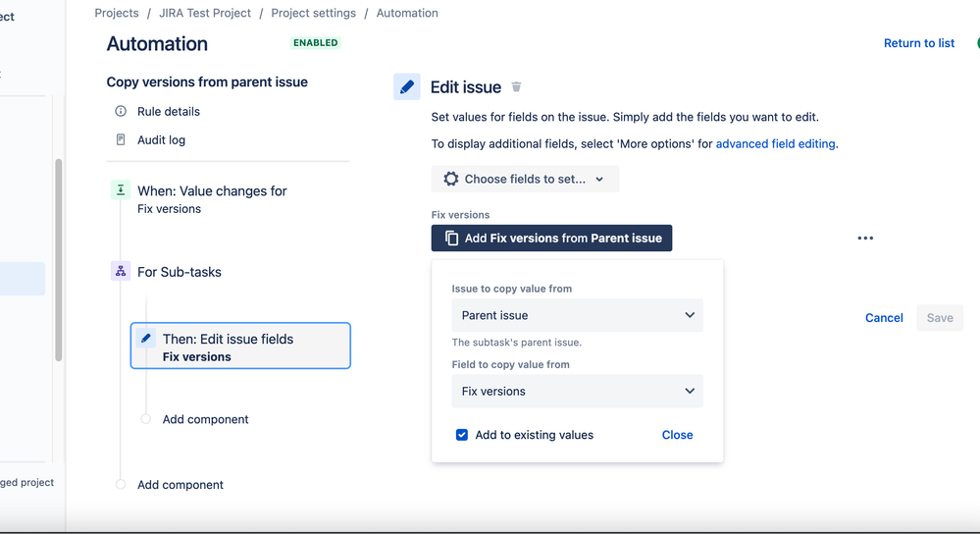Click the pencil icon in Then: Edit issue fields
Screen dimensions: 980x534
[145, 339]
